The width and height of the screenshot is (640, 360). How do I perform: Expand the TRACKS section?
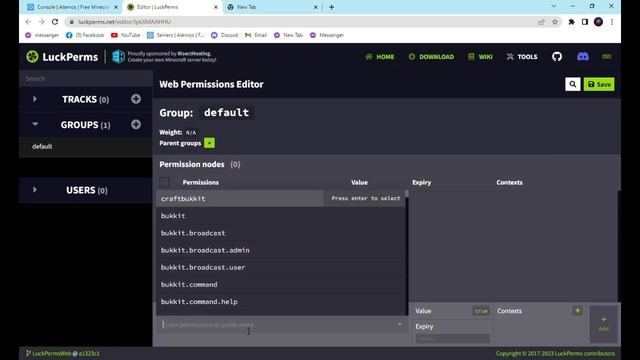(x=35, y=99)
